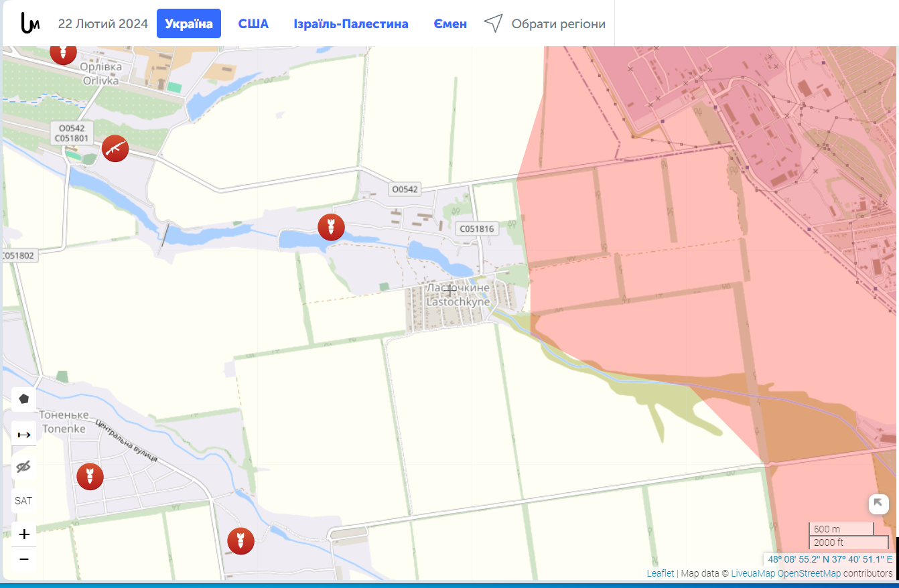Open the 22 Лютий 2024 date picker

[x=103, y=24]
